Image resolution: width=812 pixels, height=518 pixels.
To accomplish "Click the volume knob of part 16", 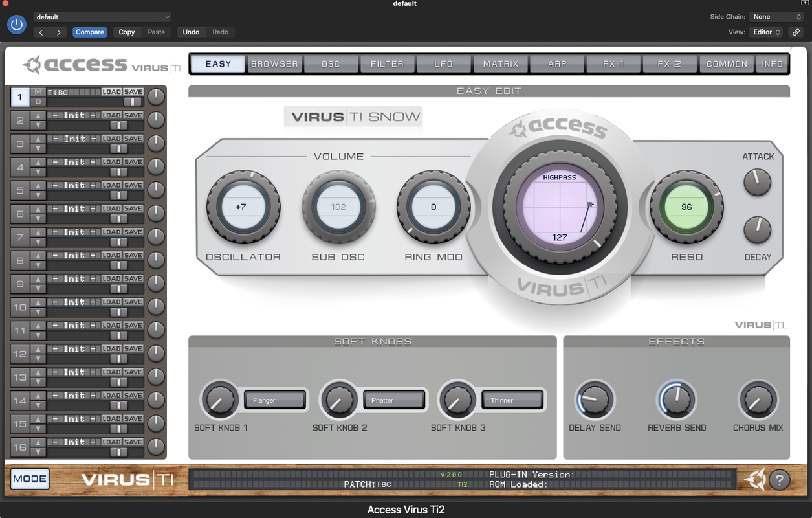I will click(x=156, y=447).
